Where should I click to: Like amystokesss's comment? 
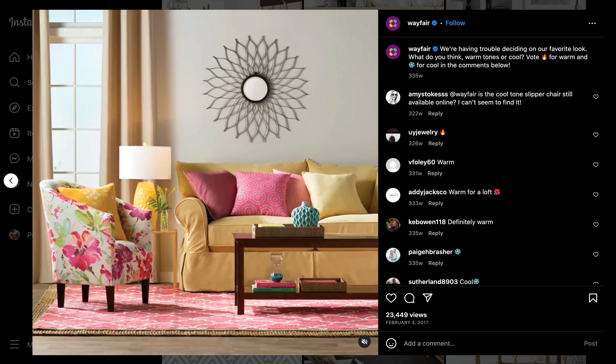(x=596, y=97)
